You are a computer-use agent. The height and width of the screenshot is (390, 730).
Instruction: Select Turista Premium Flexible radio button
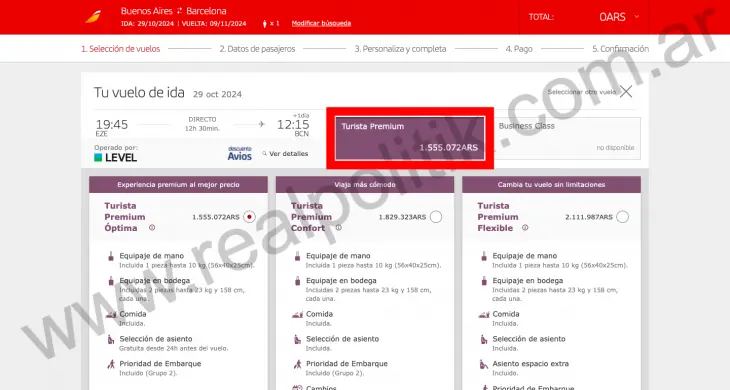coord(622,217)
